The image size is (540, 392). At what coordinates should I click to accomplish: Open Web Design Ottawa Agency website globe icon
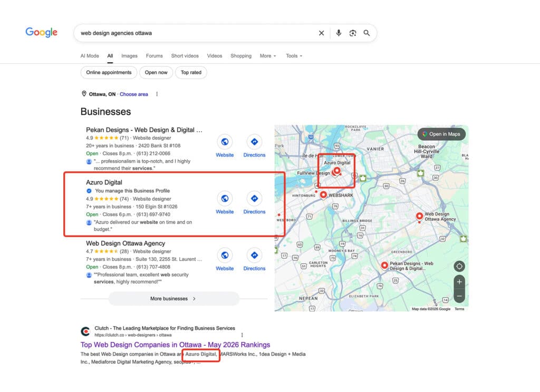point(225,256)
